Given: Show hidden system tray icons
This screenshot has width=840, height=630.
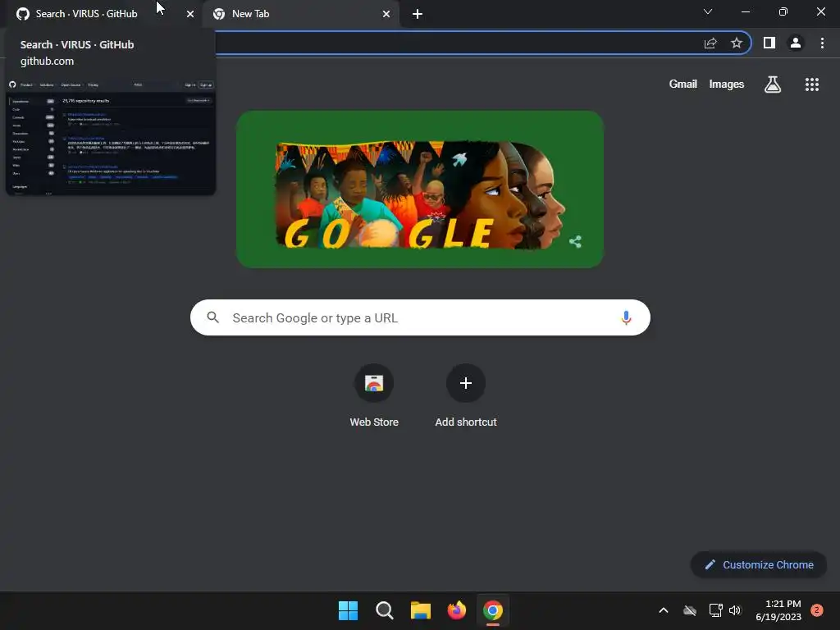Looking at the screenshot, I should click(663, 610).
